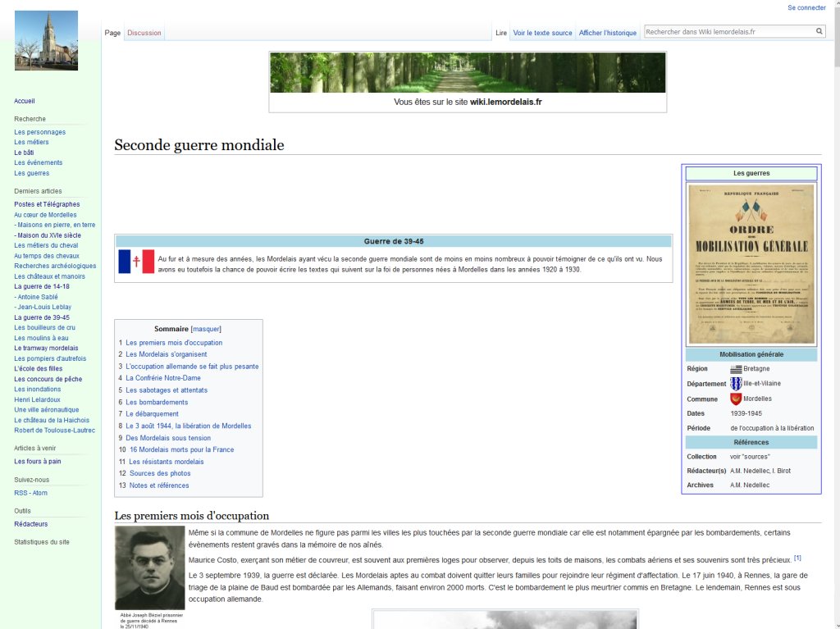Click the Se connecter link
The image size is (840, 629).
click(806, 7)
